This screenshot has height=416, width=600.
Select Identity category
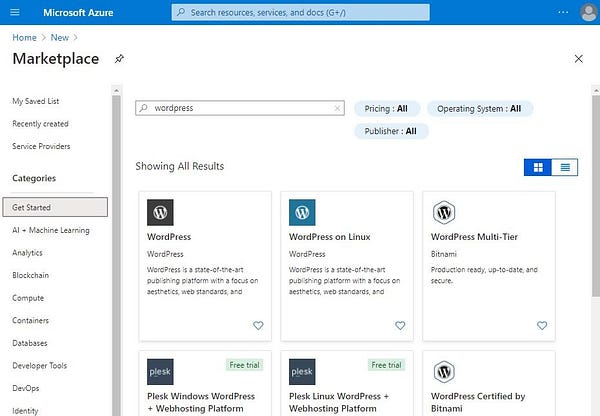click(25, 411)
